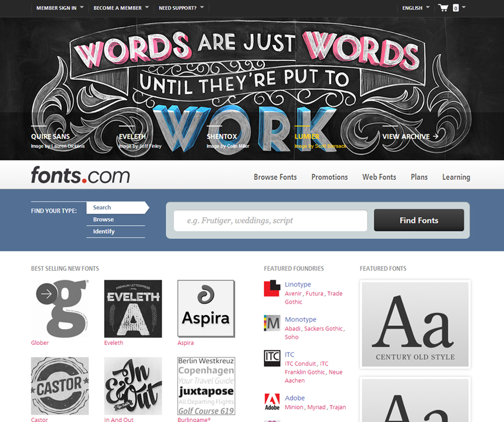
Task: Open the Glober font thumbnail
Action: tap(60, 308)
